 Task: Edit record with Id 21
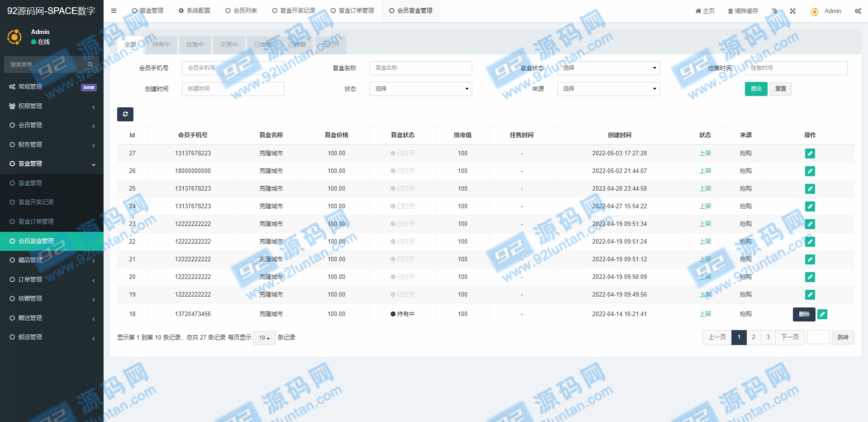[x=810, y=259]
